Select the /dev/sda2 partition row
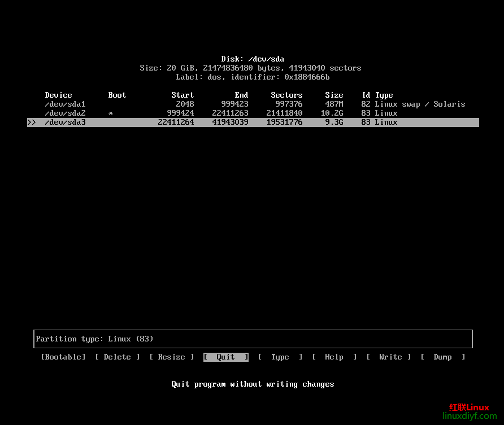This screenshot has height=425, width=504. click(254, 113)
